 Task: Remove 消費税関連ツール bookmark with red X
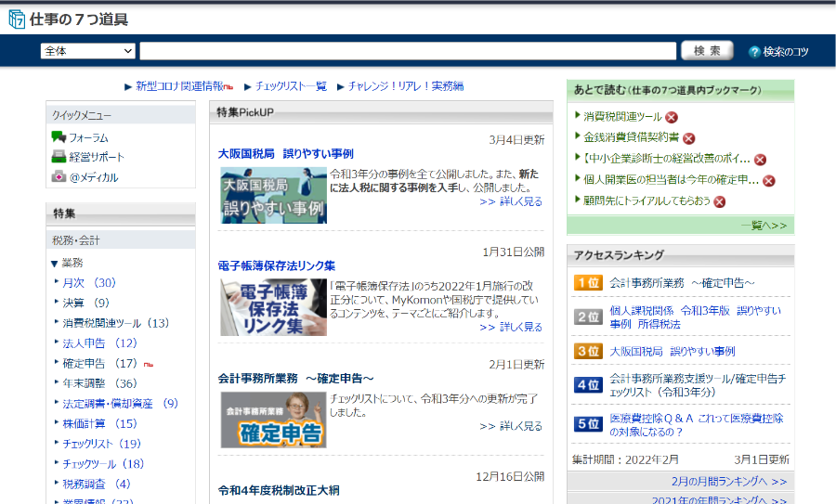coord(672,117)
